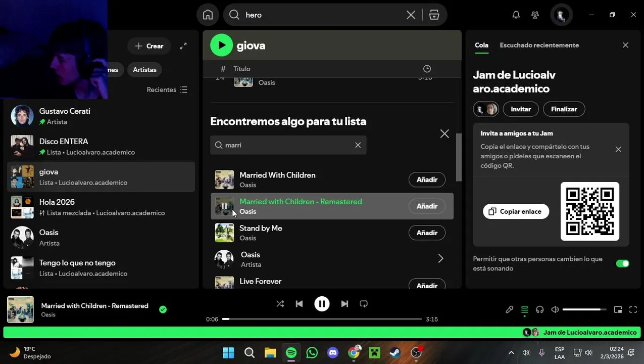This screenshot has width=644, height=364.
Task: Toggle repeat mode
Action: click(x=364, y=304)
